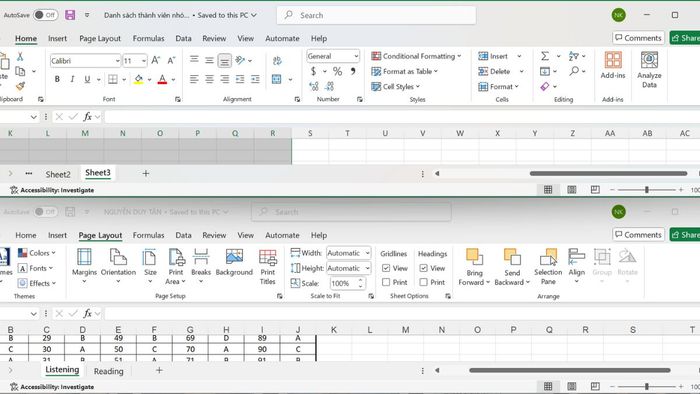Screen dimensions: 700x394
Task: Open Margins in the bottom window
Action: [x=84, y=266]
